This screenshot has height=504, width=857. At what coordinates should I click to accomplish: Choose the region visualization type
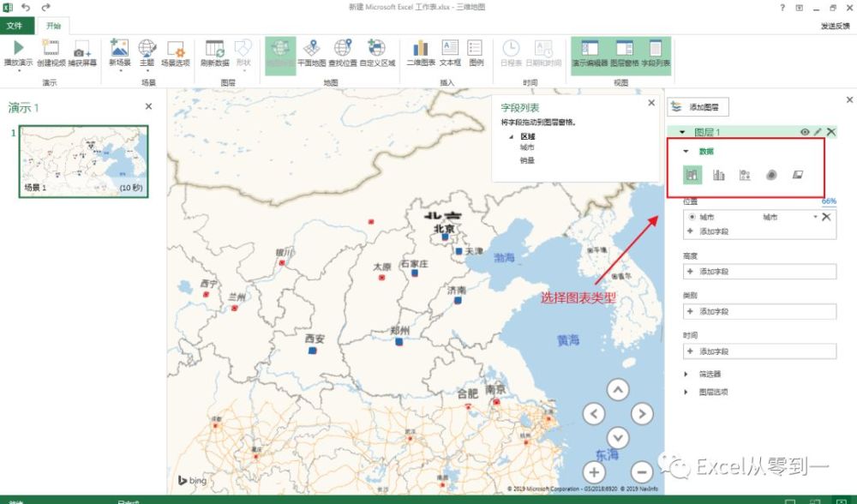click(x=800, y=174)
